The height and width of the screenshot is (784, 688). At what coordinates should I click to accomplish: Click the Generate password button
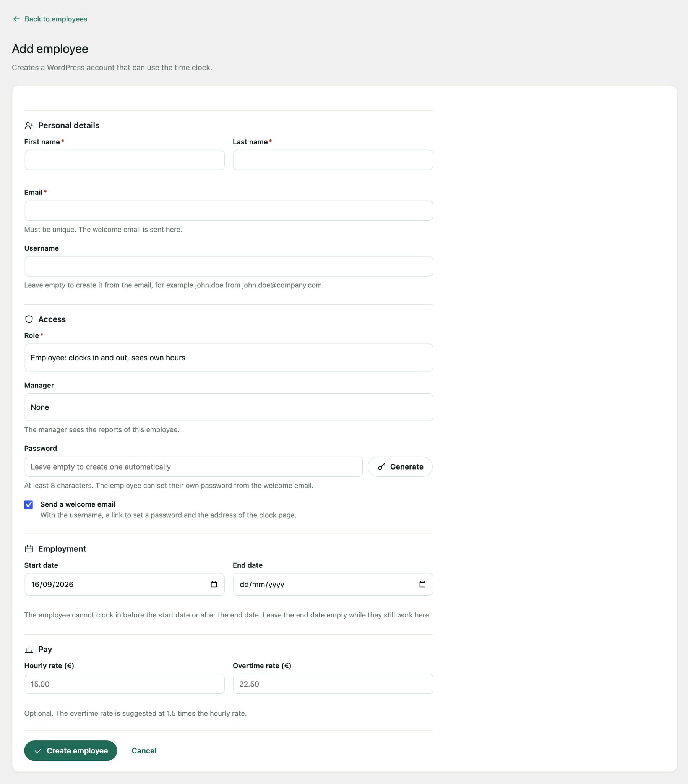pyautogui.click(x=400, y=467)
